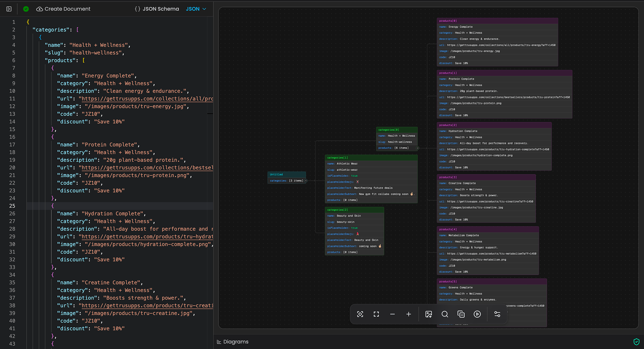
Task: Select the zoom-to-fit focus tool
Action: tap(360, 314)
